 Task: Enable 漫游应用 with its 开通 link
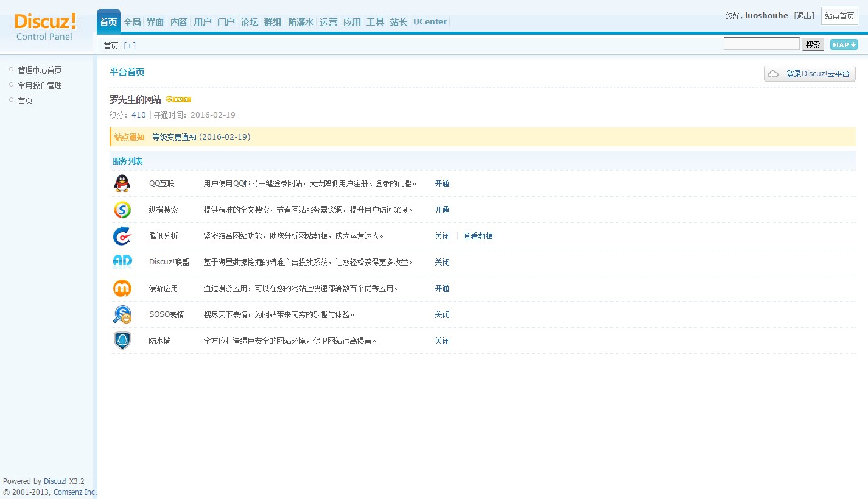[x=442, y=288]
